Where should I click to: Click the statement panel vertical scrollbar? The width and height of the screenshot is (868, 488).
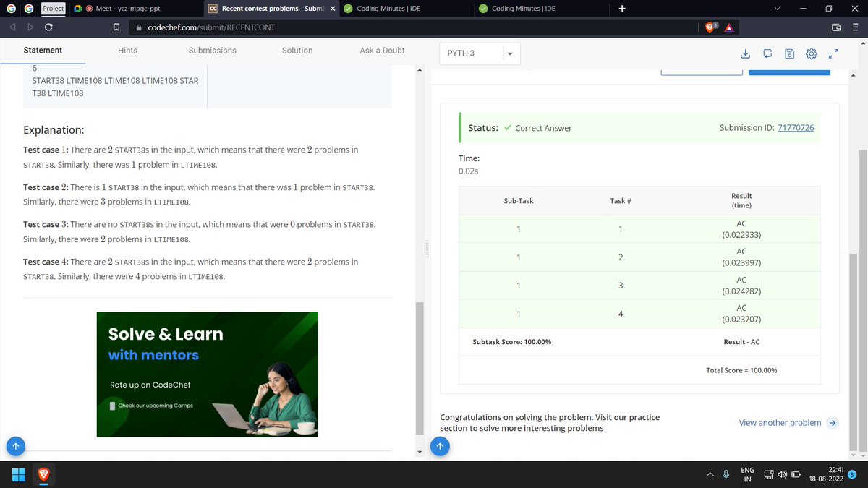tap(419, 367)
